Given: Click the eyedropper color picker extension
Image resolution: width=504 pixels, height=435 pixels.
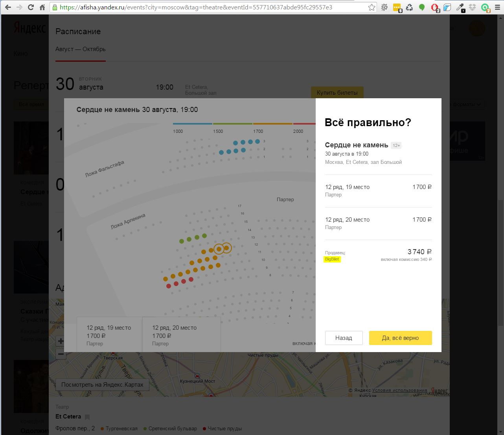Looking at the screenshot, I should pos(460,7).
